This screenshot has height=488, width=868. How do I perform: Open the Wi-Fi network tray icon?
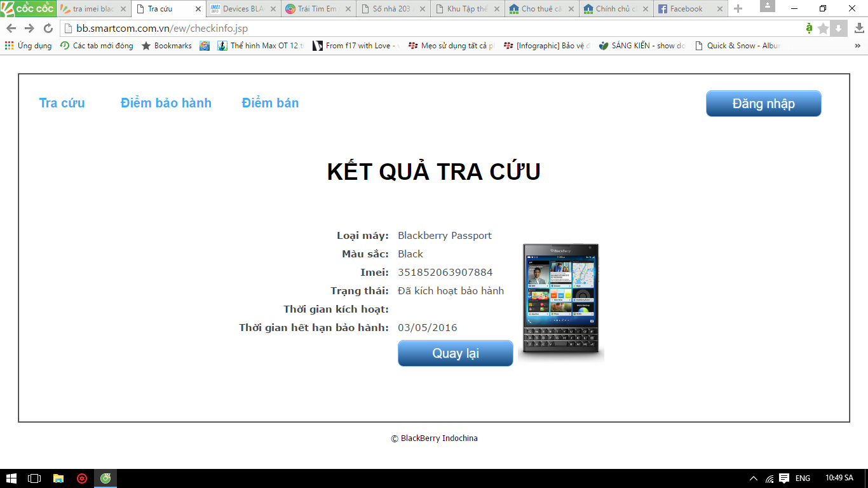[x=770, y=478]
